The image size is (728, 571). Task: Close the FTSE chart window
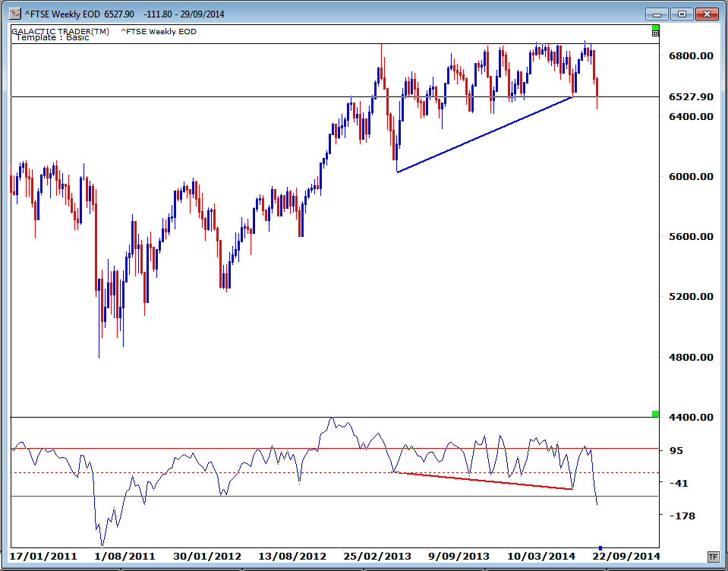pyautogui.click(x=707, y=14)
